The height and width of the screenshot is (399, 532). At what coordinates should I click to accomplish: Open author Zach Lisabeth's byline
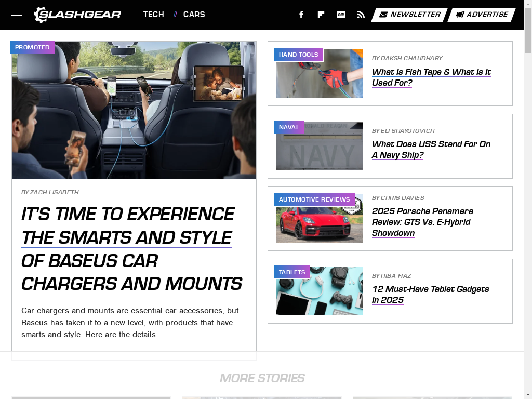point(50,192)
